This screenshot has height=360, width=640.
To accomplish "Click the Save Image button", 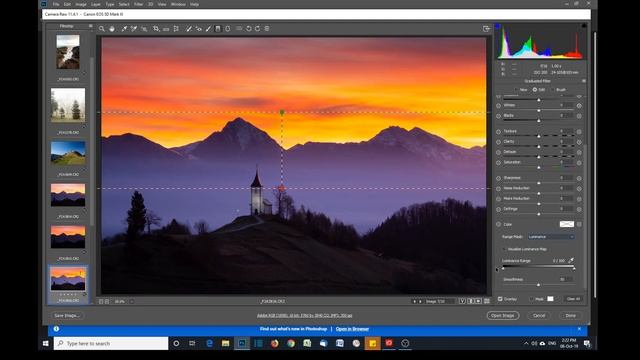I will (67, 316).
